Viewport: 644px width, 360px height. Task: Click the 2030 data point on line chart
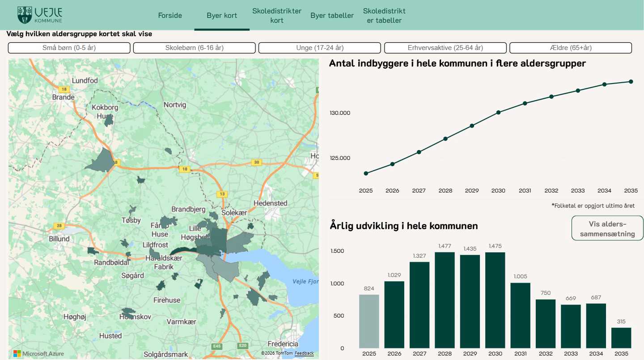pos(498,112)
